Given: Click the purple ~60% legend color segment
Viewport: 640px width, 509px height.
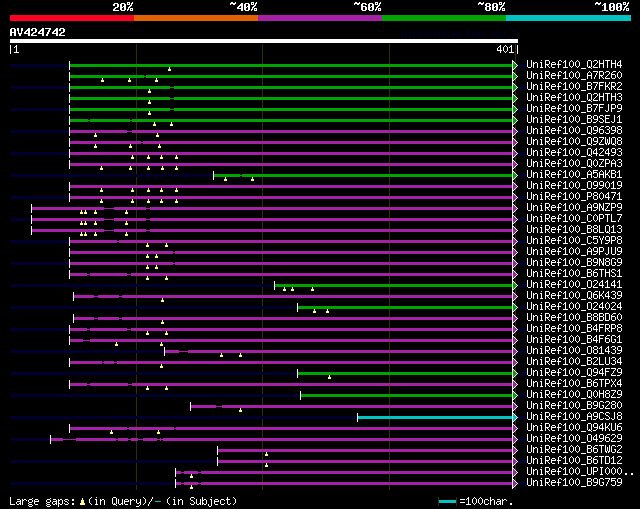Looking at the screenshot, I should [320, 18].
